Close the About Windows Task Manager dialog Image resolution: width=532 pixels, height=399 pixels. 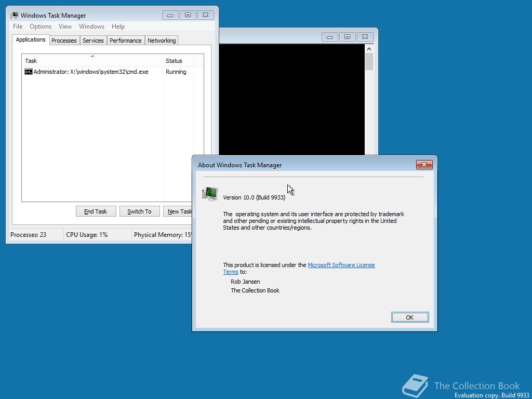(424, 165)
